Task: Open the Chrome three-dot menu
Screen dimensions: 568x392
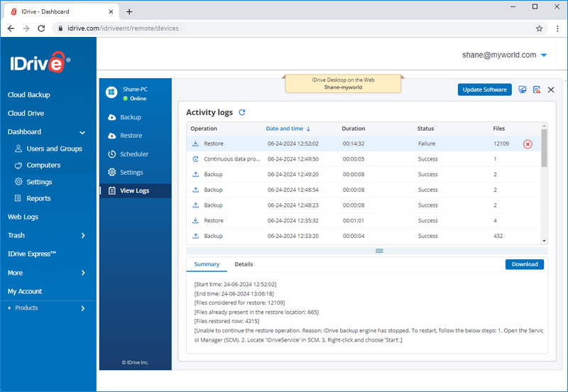Action: coord(557,28)
